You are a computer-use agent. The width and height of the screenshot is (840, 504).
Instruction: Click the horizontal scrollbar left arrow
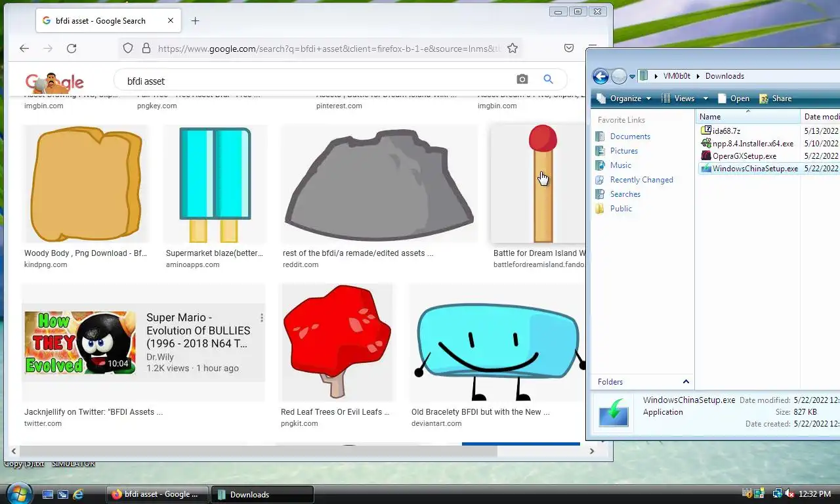click(13, 451)
